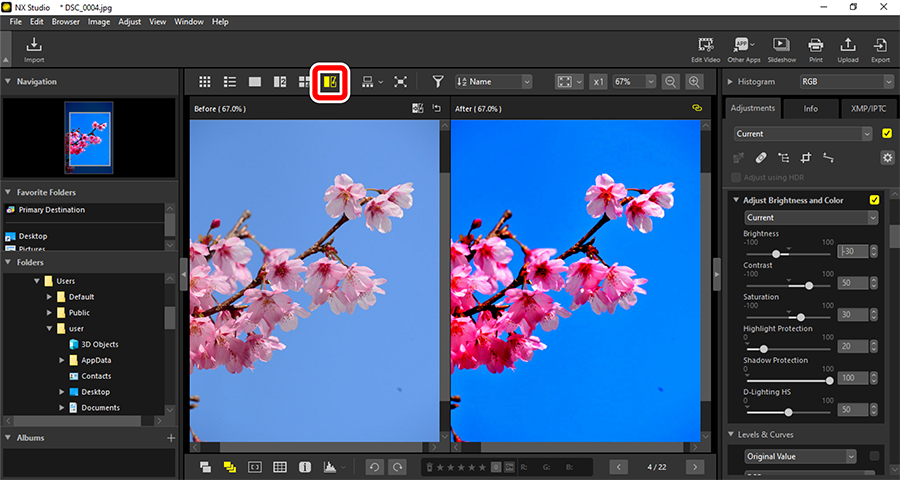Go to the next image
This screenshot has height=480, width=900.
click(695, 467)
